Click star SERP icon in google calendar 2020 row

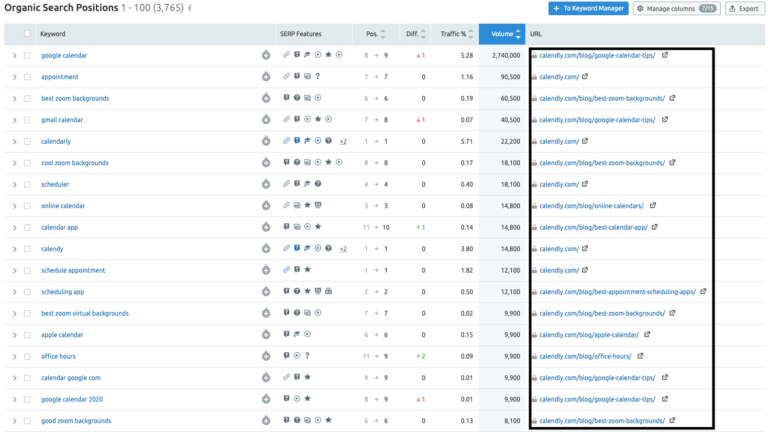(307, 399)
